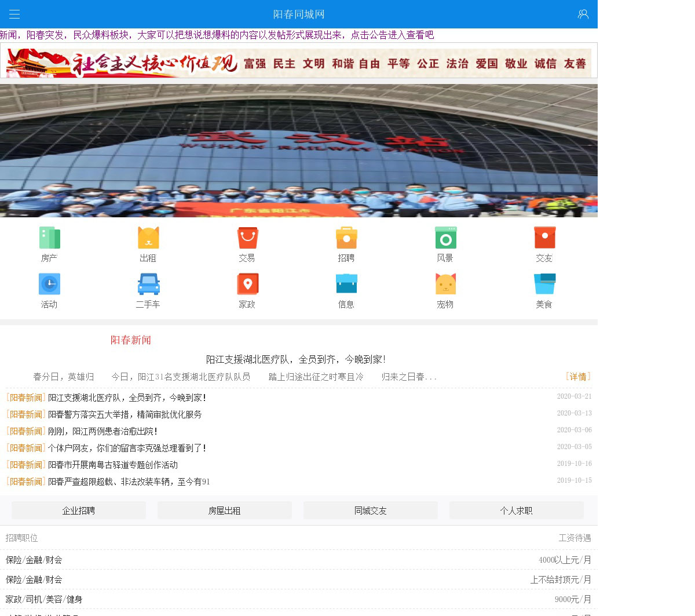Open the hamburger menu icon

pos(14,14)
